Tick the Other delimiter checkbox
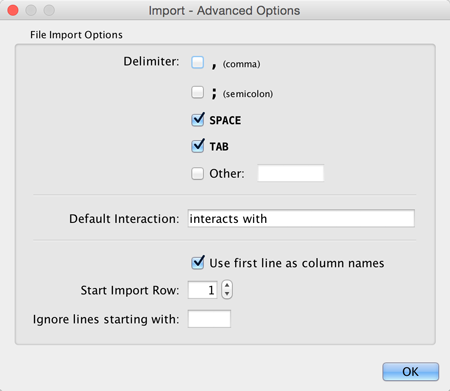Viewport: 450px width, 391px height. coord(197,173)
